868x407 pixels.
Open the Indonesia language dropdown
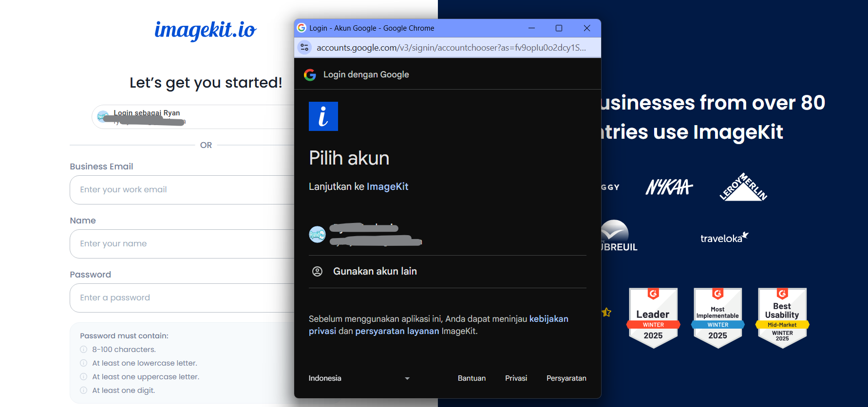pyautogui.click(x=359, y=378)
